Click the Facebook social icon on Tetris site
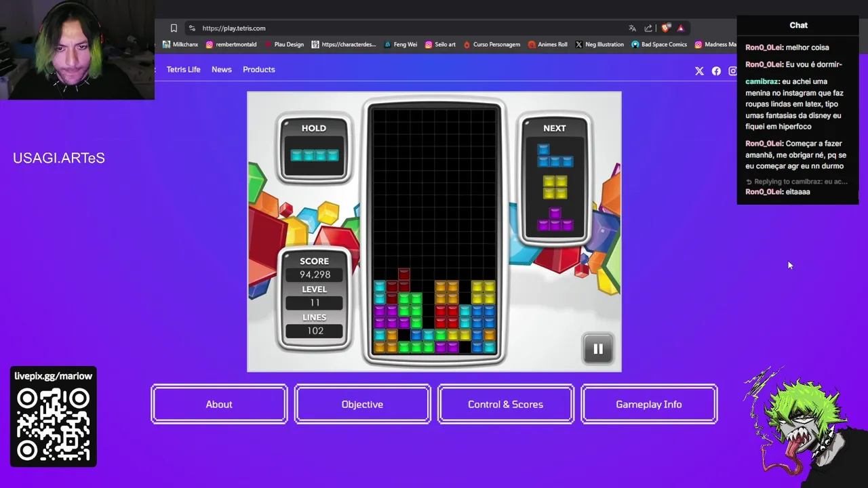The image size is (868, 488). (716, 70)
